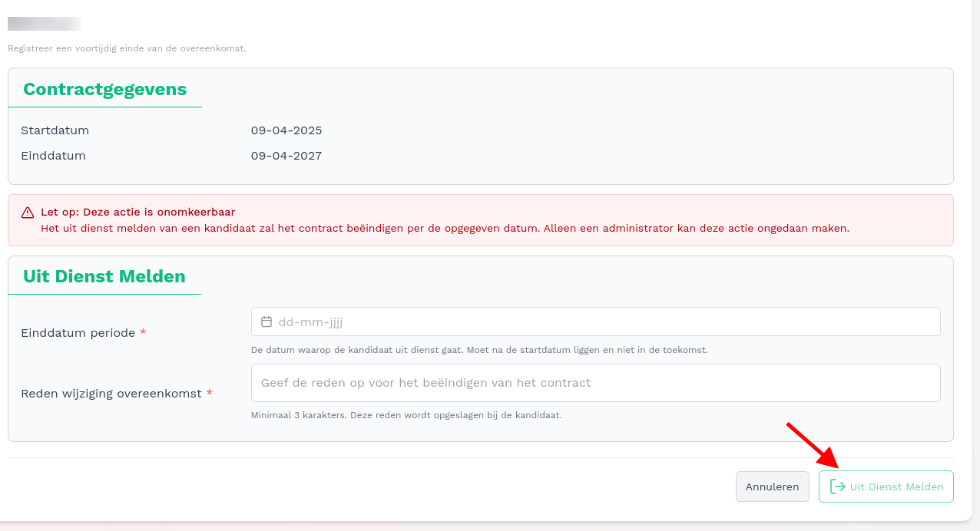The width and height of the screenshot is (980, 531).
Task: Click 'Registreer een voortijdig einde' subtitle
Action: 127,48
